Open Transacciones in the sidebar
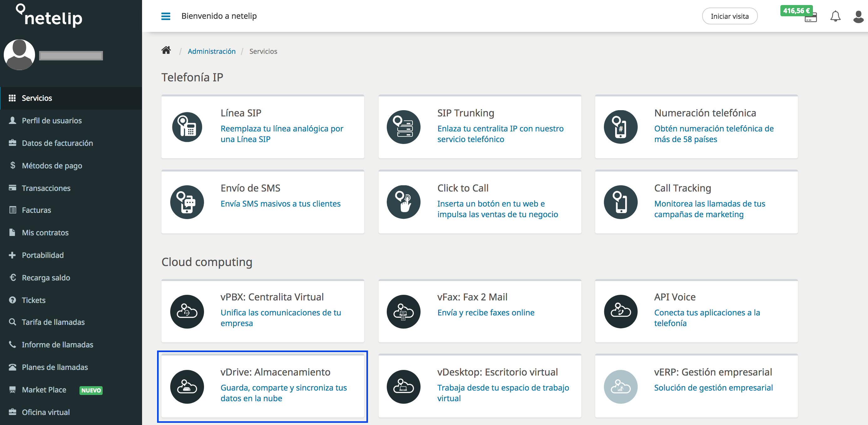This screenshot has height=425, width=868. (71, 188)
